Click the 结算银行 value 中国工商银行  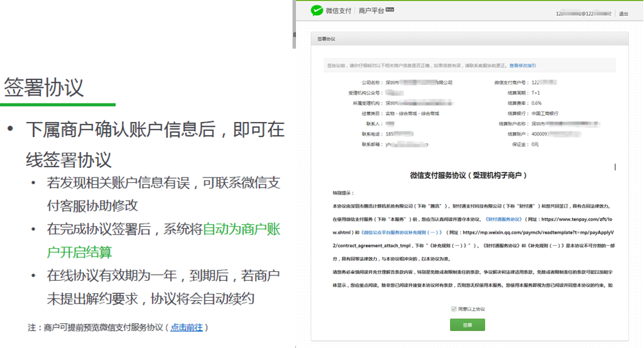point(545,114)
